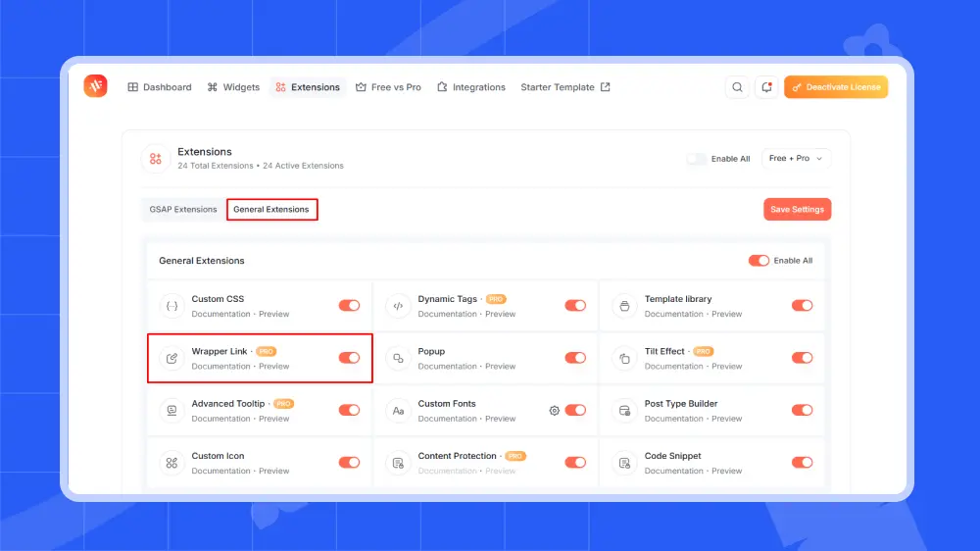
Task: Toggle the top Enable All switch
Action: [696, 159]
